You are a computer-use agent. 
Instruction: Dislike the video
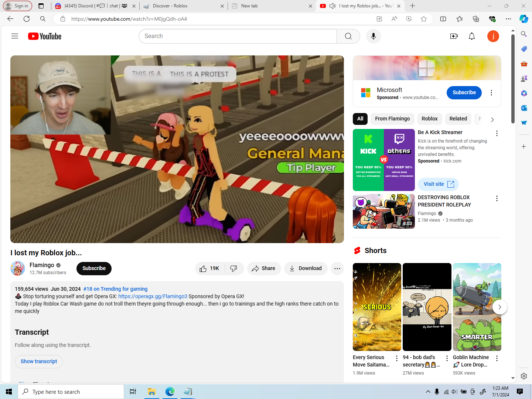pos(234,269)
